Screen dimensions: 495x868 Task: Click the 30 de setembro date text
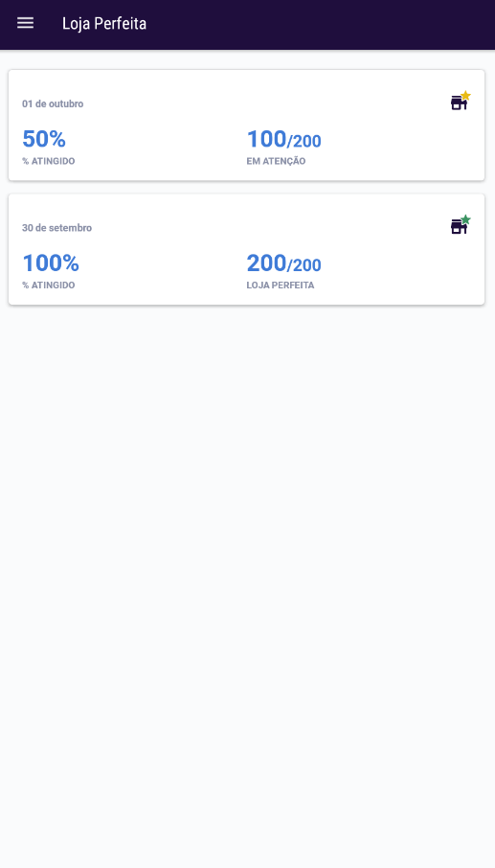coord(56,228)
